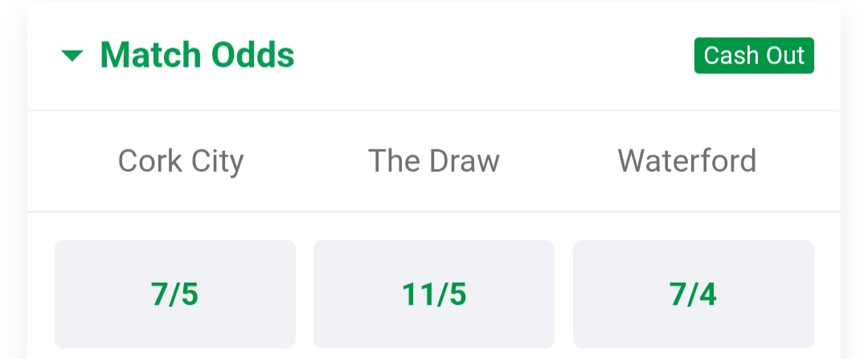Add the 7/5 price to betslip
This screenshot has width=868, height=359.
coord(175,294)
